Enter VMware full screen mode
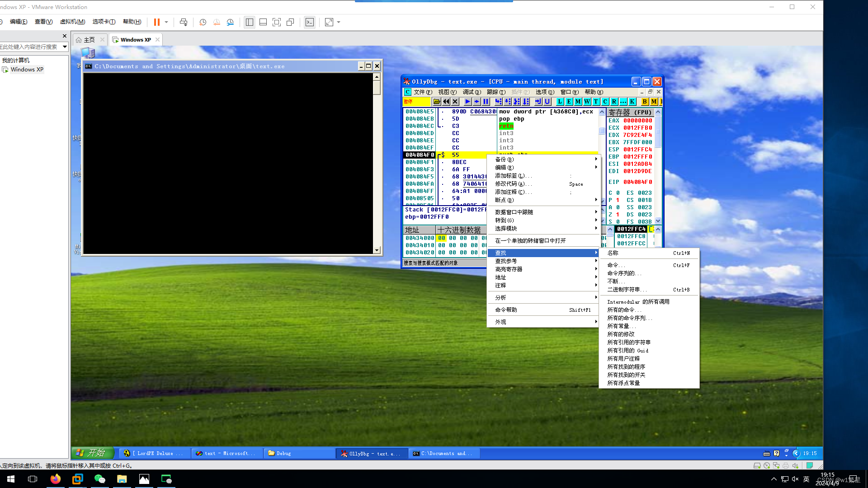 point(277,22)
